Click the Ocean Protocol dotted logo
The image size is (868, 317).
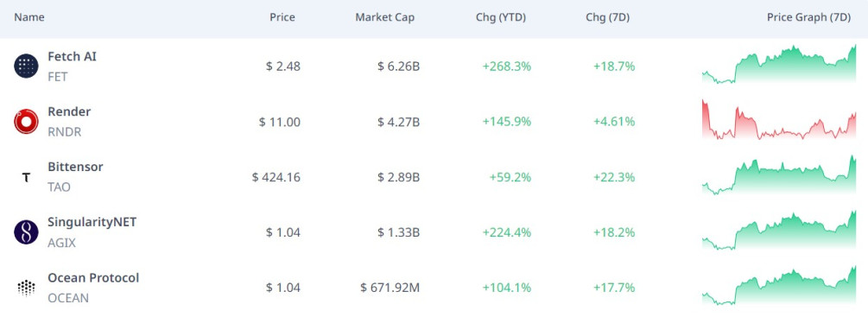pyautogui.click(x=26, y=288)
